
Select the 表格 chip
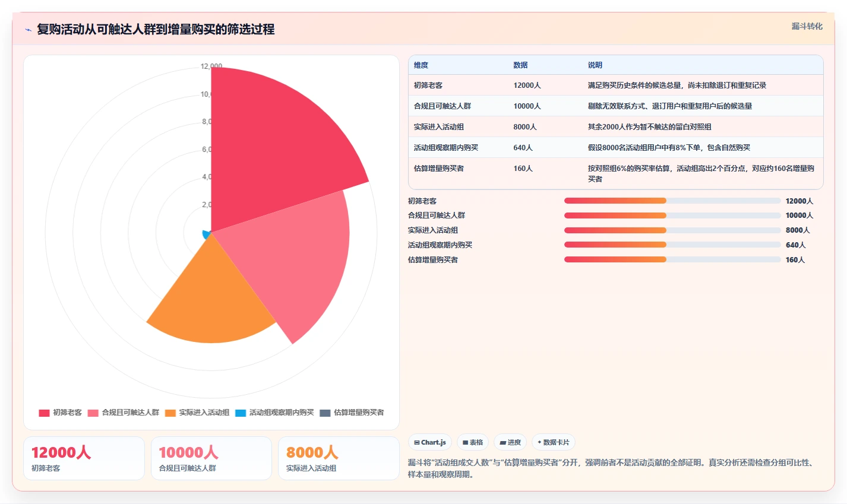pos(473,442)
